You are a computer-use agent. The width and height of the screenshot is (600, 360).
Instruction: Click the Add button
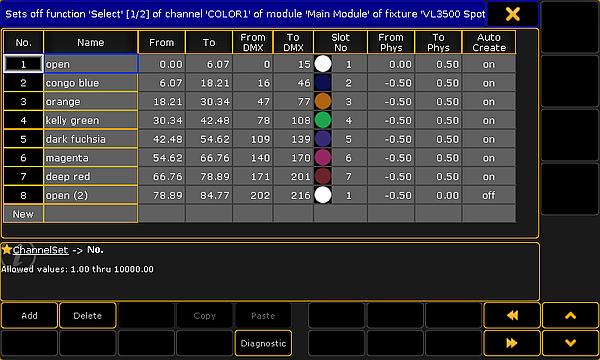[29, 316]
